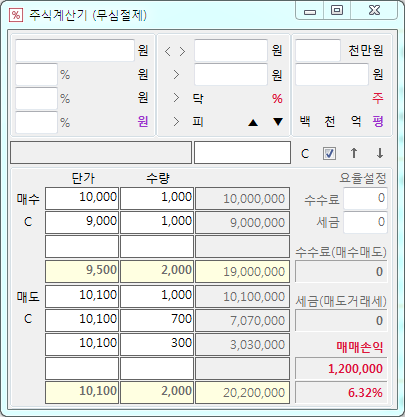Viewport: 405px width, 417px height.
Task: Click the buy total 19,000,000
Action: click(242, 271)
